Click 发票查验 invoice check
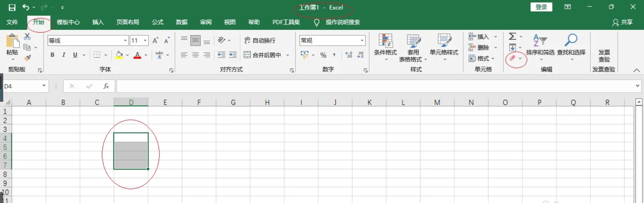644x203 pixels. [x=604, y=55]
